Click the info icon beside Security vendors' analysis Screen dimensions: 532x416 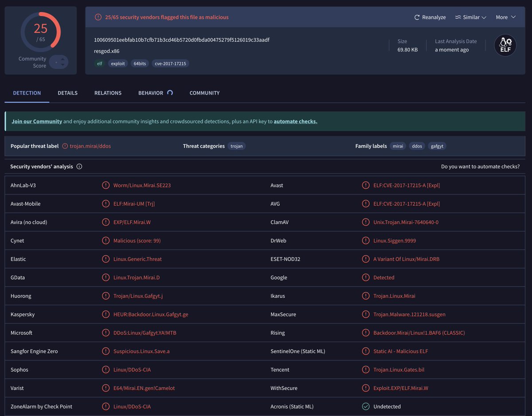[x=79, y=167]
